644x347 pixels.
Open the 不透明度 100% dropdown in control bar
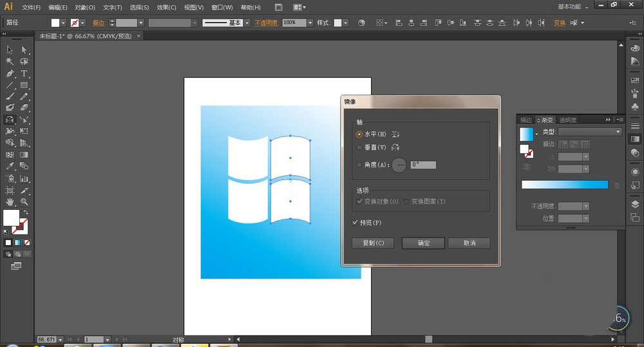pyautogui.click(x=310, y=23)
